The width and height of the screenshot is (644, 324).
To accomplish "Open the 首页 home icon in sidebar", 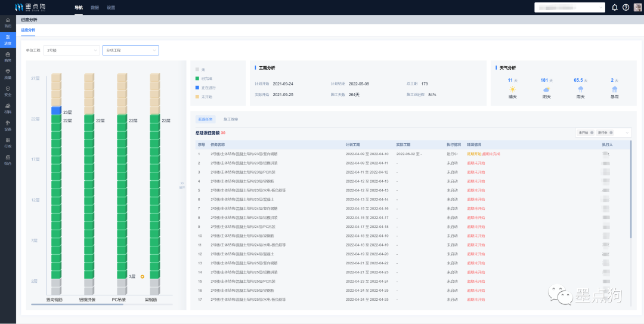I will (8, 23).
